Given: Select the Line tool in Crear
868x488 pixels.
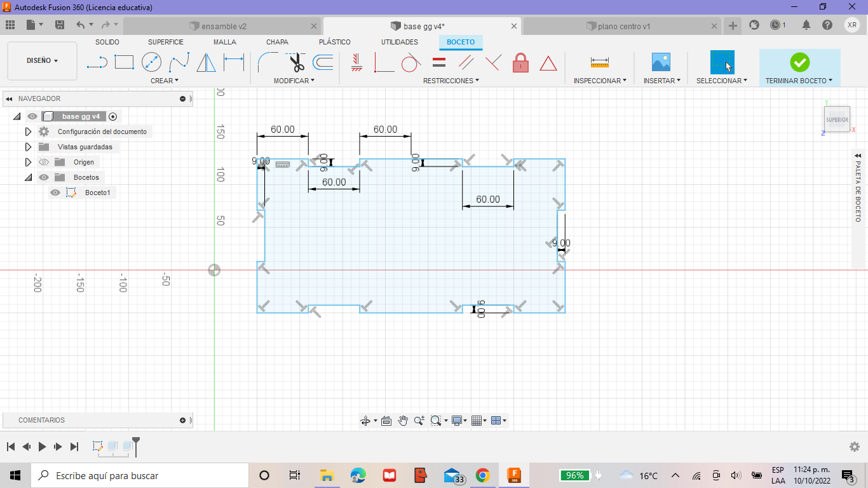Looking at the screenshot, I should (x=97, y=63).
